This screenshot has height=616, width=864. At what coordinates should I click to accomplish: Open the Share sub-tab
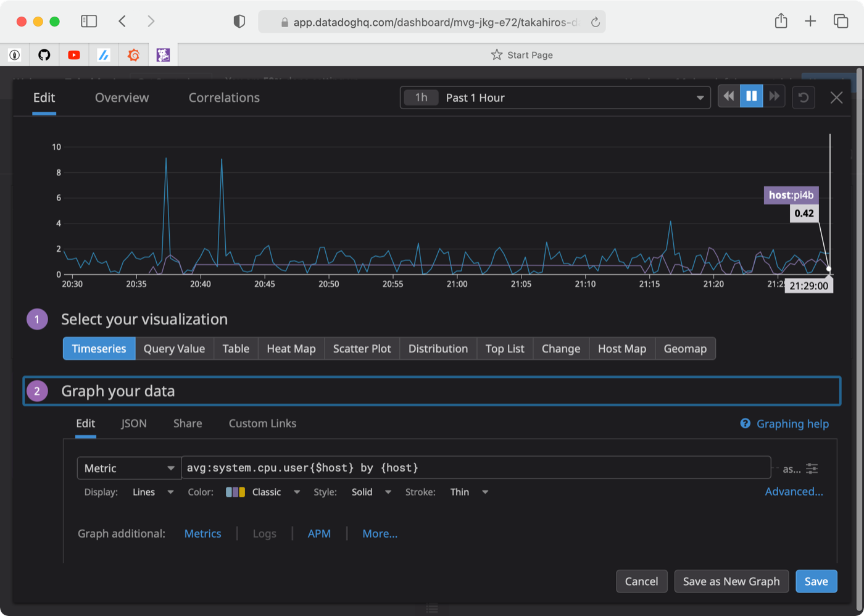coord(188,423)
